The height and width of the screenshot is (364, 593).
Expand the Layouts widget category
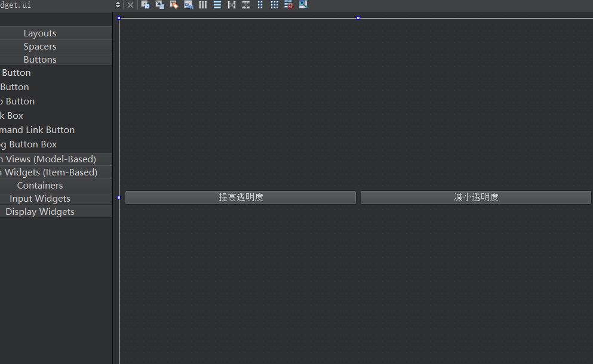(x=40, y=33)
